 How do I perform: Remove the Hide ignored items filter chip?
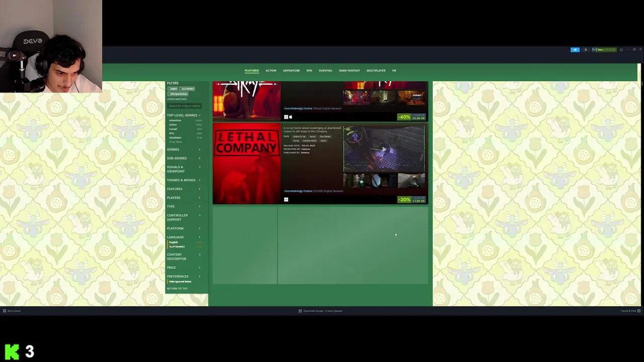click(x=179, y=94)
